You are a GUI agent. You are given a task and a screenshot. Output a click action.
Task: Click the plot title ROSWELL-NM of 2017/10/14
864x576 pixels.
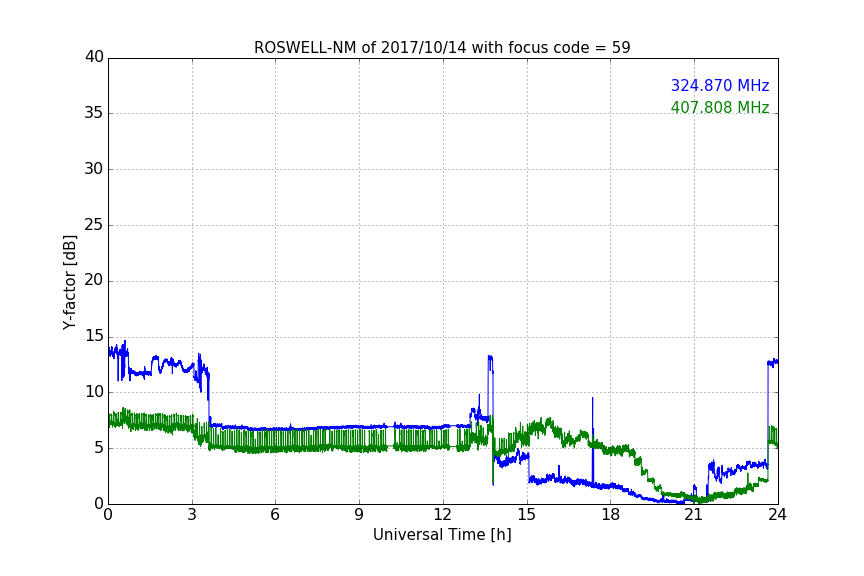442,48
